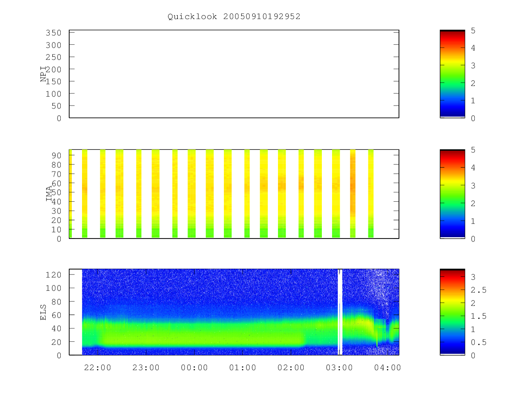This screenshot has width=532, height=399.
Task: Click the 120 tick on ELS axis
Action: pos(53,274)
